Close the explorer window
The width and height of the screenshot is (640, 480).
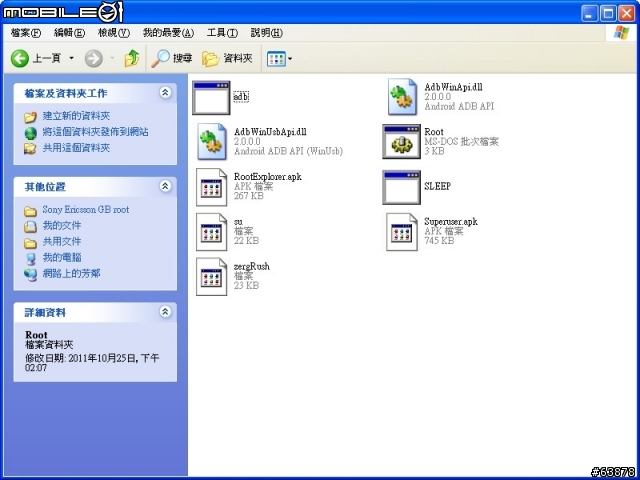[x=627, y=14]
